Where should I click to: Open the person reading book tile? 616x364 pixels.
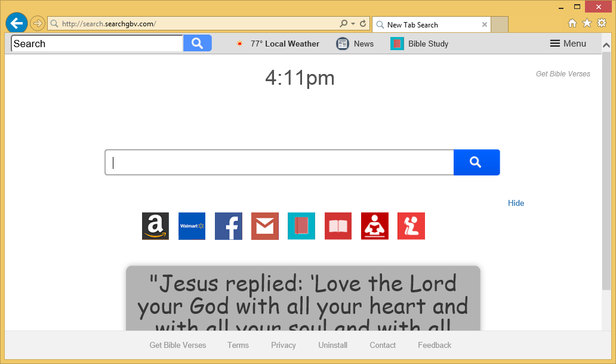coord(375,226)
